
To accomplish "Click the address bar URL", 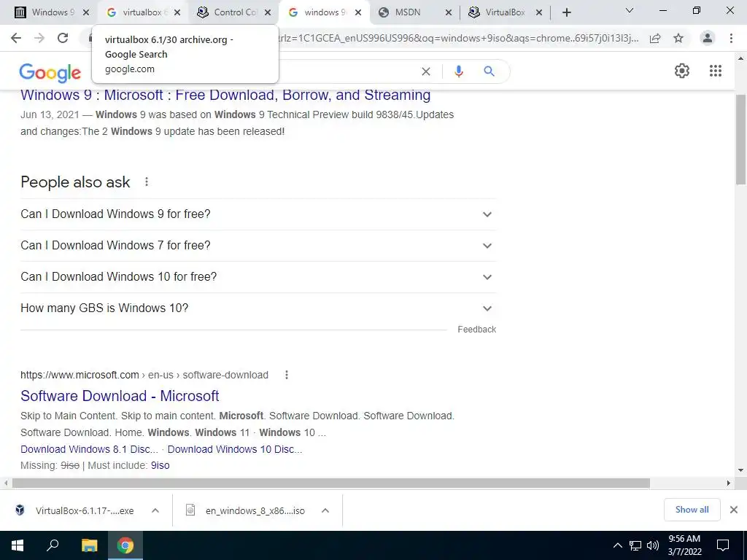I will click(x=458, y=38).
